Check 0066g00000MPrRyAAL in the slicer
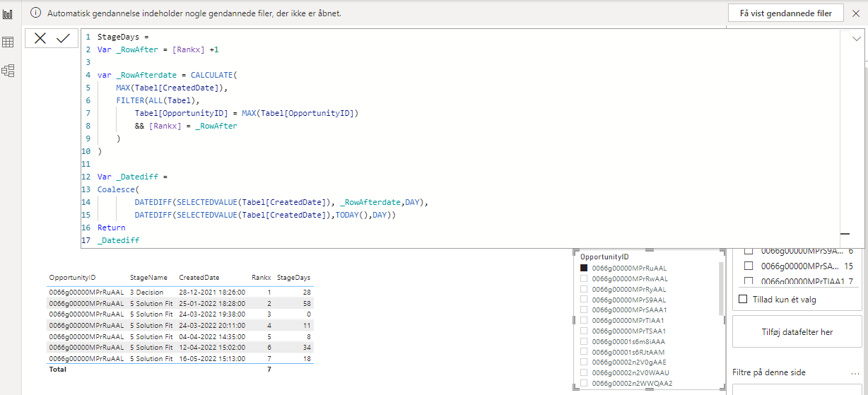868x395 pixels. click(584, 289)
